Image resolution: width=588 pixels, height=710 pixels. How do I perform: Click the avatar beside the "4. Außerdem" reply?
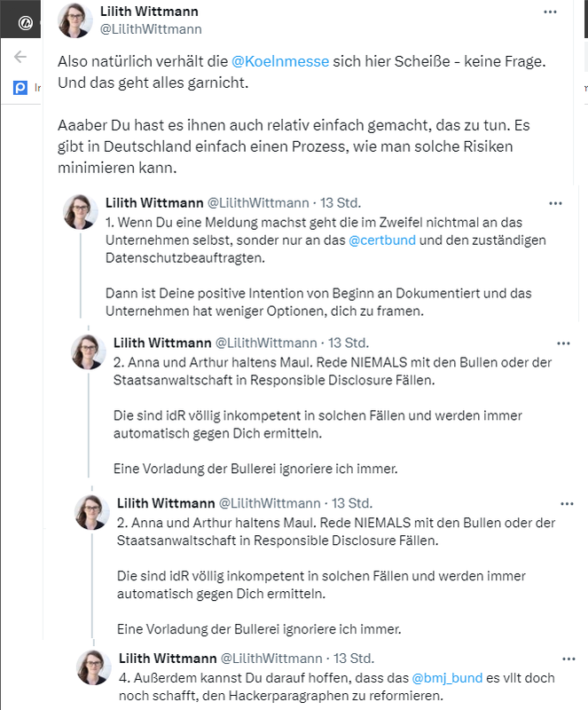93,668
